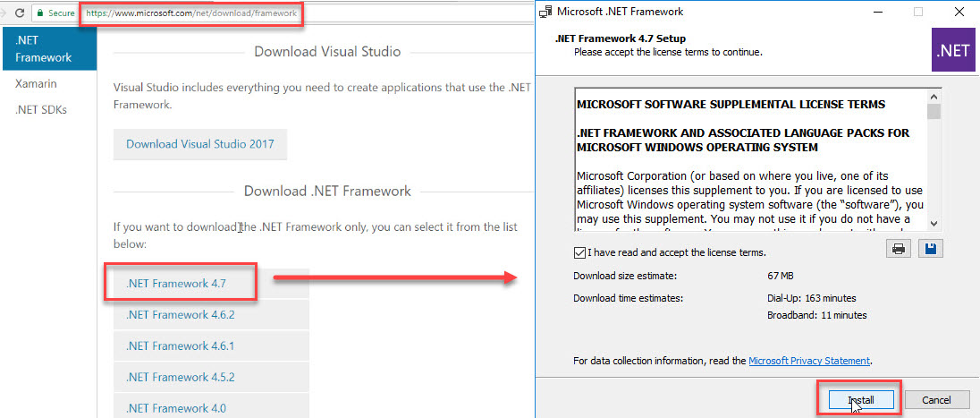Screen dimensions: 980x418
Task: Click 'Please accept the license terms' text
Action: (668, 52)
